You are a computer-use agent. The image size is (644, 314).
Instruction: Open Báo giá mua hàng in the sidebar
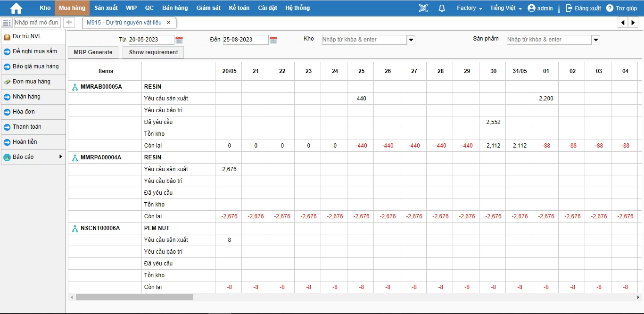(x=33, y=66)
